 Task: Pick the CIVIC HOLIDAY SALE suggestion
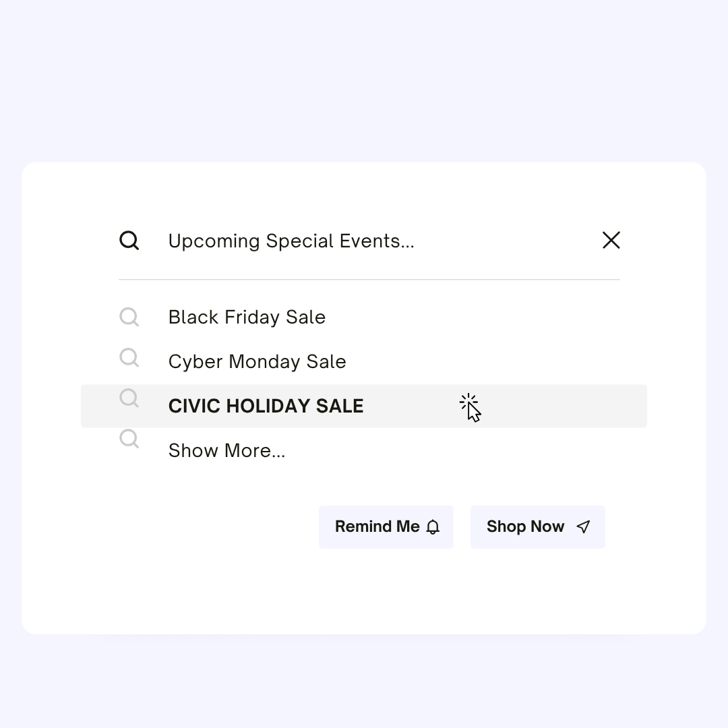[266, 406]
